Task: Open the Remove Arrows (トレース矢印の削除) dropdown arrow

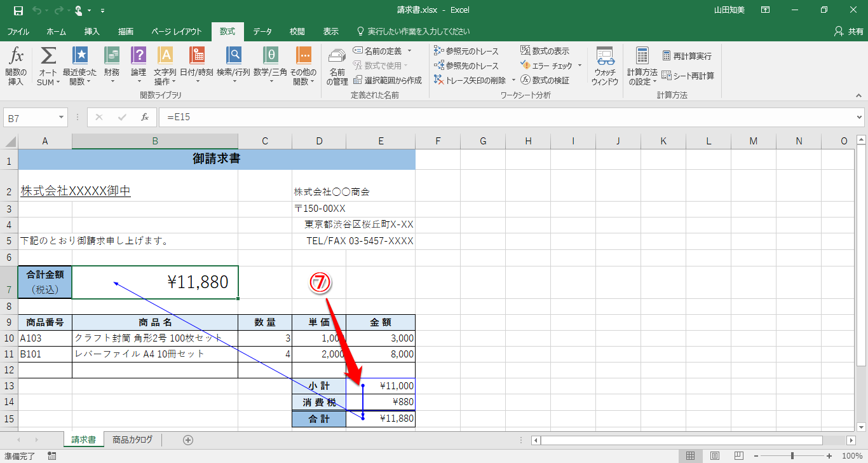Action: pos(513,80)
